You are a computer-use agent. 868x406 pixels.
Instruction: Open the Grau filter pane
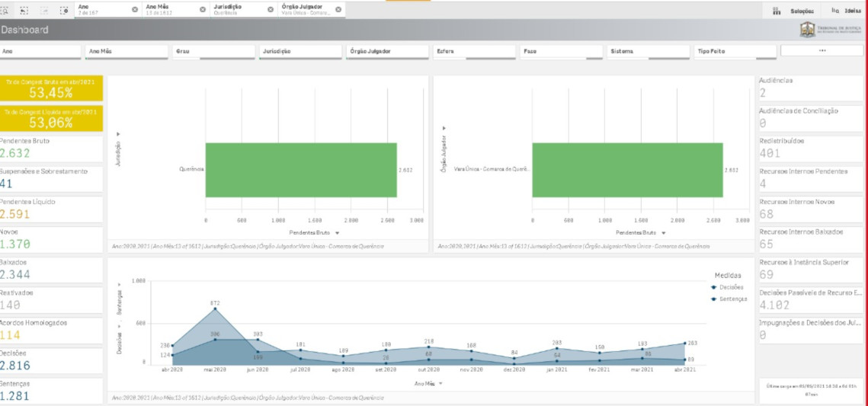click(214, 52)
